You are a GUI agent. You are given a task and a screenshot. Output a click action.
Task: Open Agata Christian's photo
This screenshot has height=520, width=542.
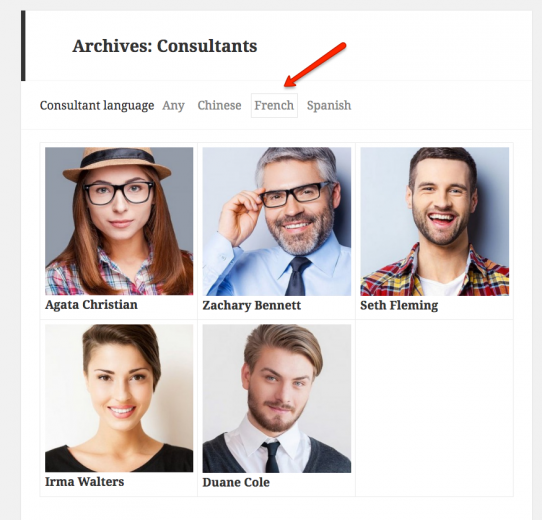point(119,221)
